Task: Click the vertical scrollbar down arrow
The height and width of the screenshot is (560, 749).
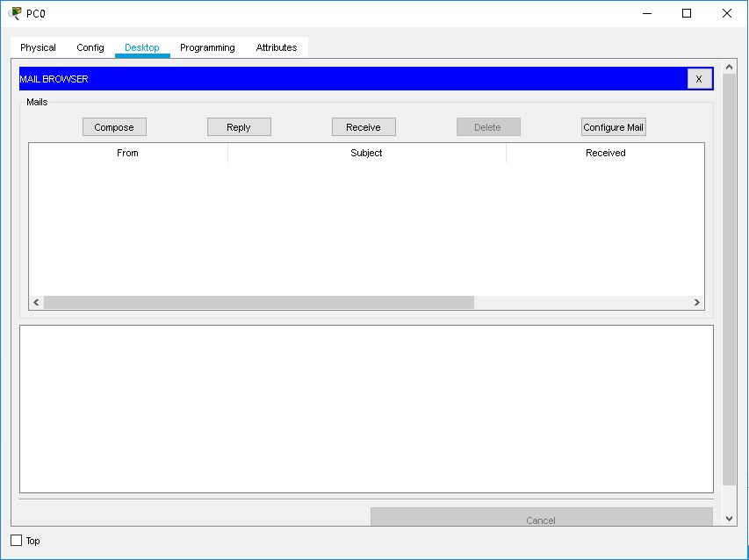Action: pos(730,518)
